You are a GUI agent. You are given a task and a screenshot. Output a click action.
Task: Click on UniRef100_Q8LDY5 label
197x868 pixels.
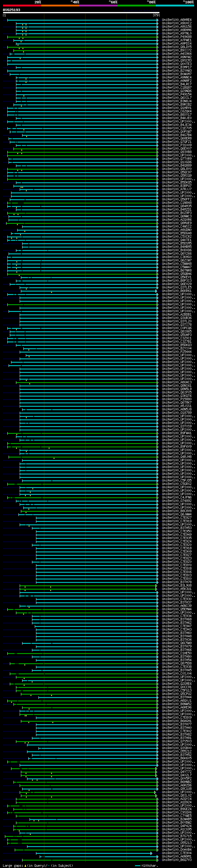point(176,47)
